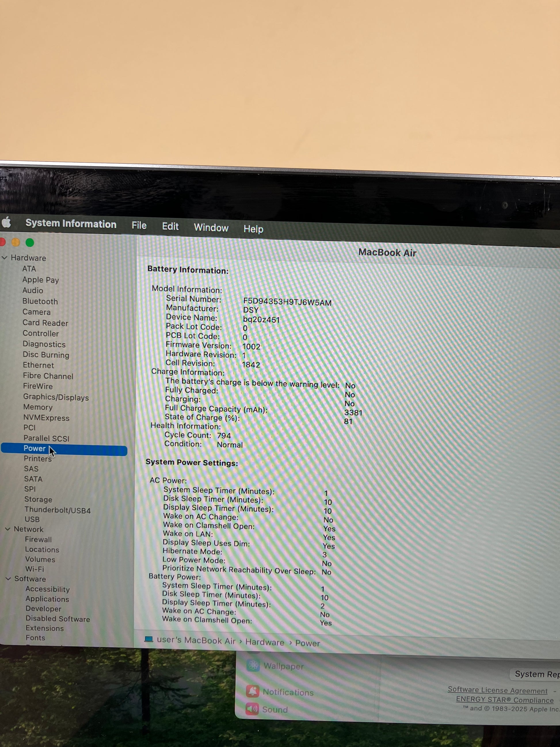Collapse the Software section chevron

pyautogui.click(x=8, y=579)
